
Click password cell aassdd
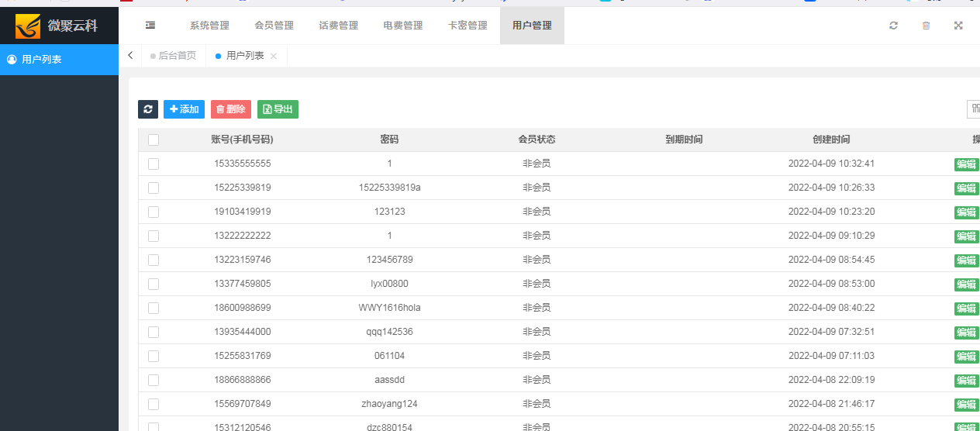(x=389, y=380)
